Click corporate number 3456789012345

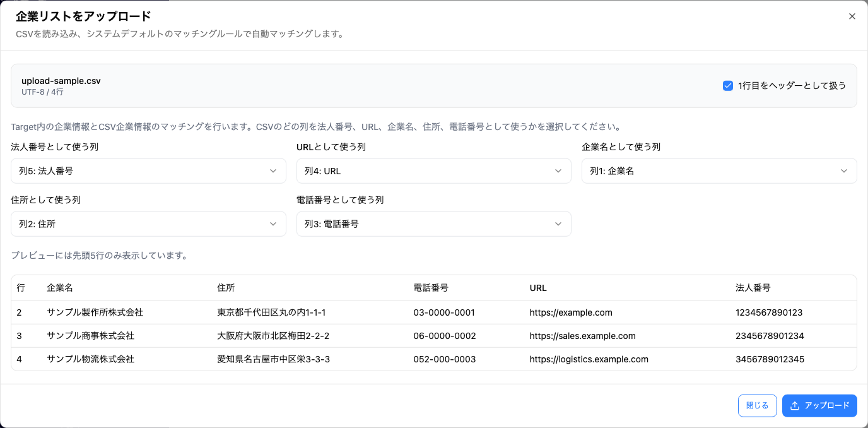tap(770, 359)
